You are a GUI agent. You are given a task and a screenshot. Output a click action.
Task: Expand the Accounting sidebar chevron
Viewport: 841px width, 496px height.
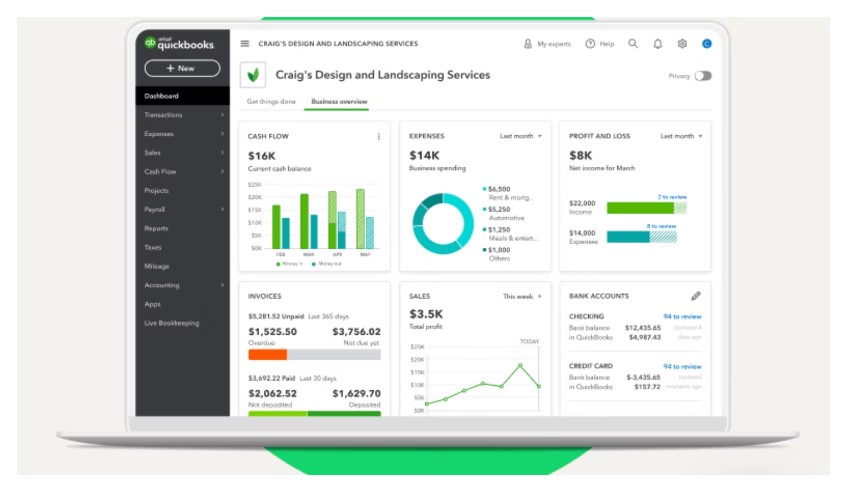(x=222, y=285)
